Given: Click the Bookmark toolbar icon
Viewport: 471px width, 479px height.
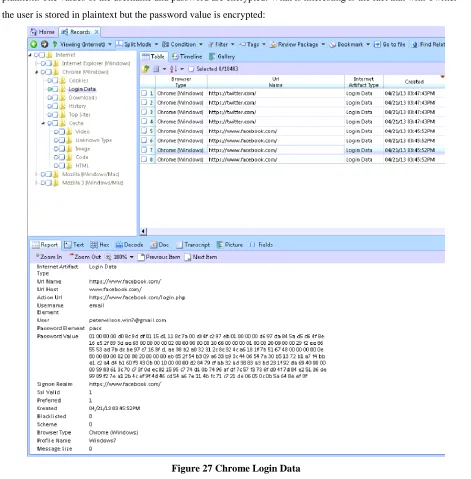Looking at the screenshot, I should click(x=333, y=44).
